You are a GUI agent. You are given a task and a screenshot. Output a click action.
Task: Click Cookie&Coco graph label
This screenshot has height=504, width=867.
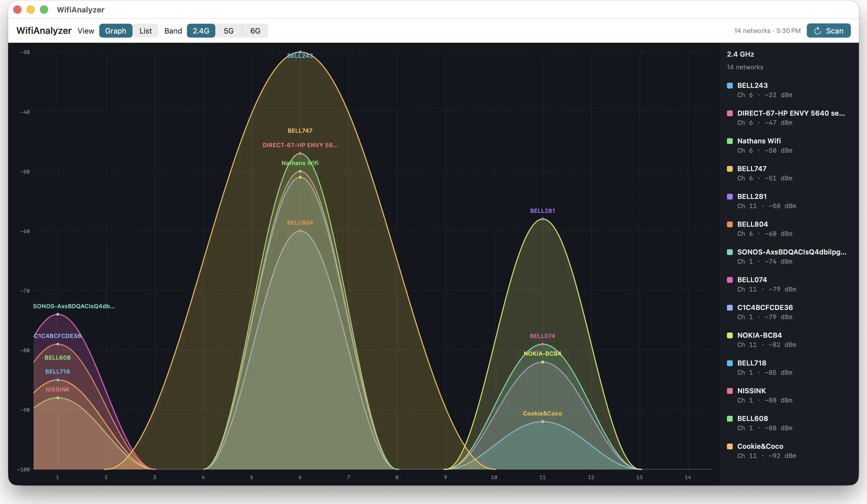pos(543,413)
